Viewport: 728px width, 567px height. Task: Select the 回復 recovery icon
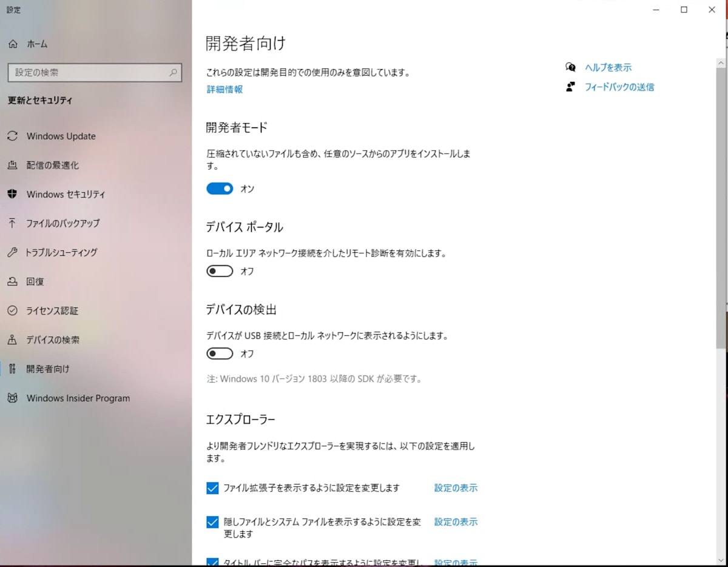click(12, 281)
